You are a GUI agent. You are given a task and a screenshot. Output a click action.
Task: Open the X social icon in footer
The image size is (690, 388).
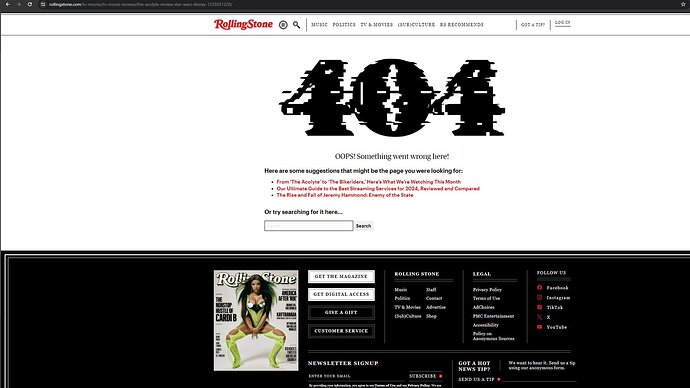click(x=540, y=317)
